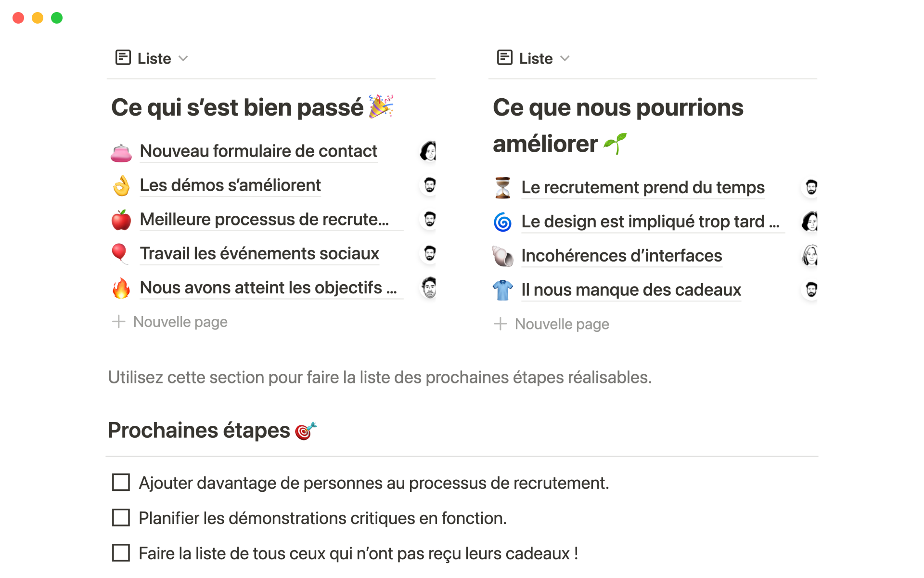
Task: Click the fire emoji page icon
Action: click(x=121, y=288)
